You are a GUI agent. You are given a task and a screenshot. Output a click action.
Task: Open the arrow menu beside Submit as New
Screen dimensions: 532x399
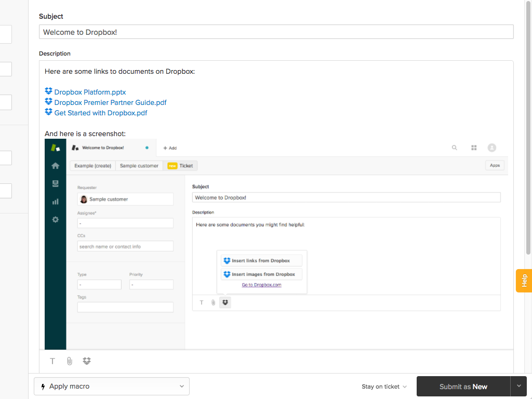click(x=518, y=387)
